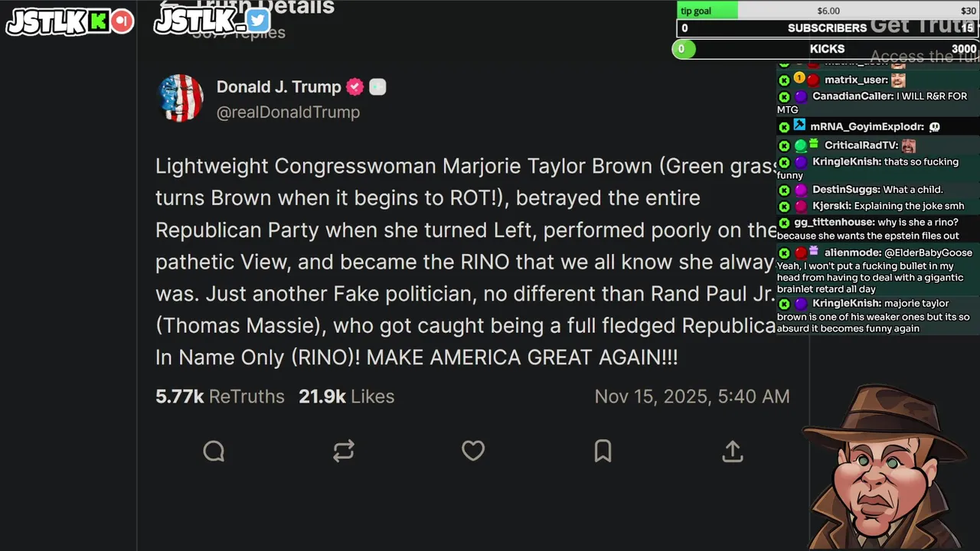View the 5.77k ReTruths list
Image resolution: width=980 pixels, height=551 pixels.
click(220, 396)
